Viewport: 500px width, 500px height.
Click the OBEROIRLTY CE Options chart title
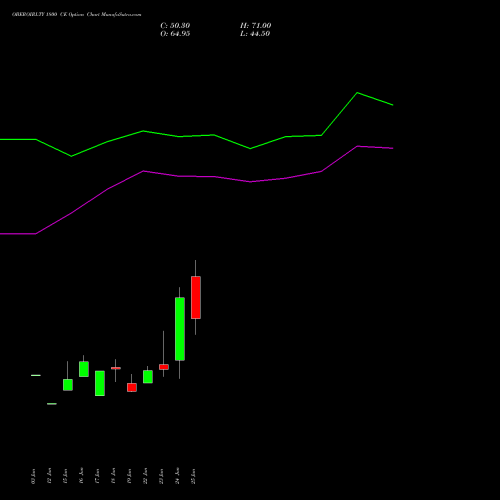coord(76,15)
